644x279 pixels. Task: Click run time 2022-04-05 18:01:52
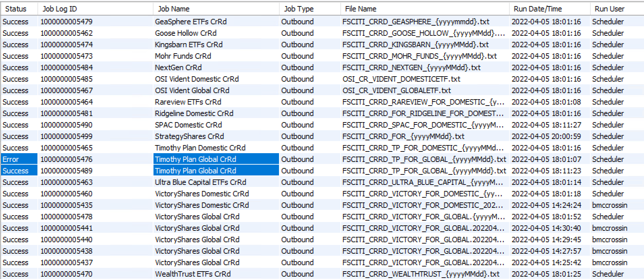[547, 217]
